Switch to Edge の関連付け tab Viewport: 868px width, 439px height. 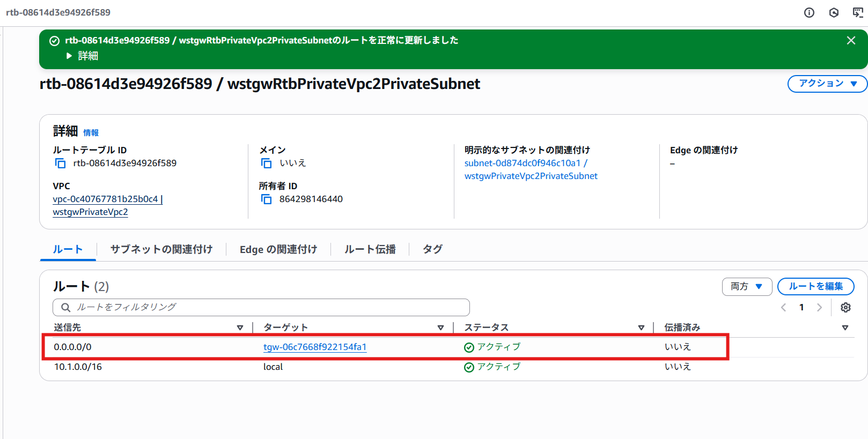pos(278,249)
